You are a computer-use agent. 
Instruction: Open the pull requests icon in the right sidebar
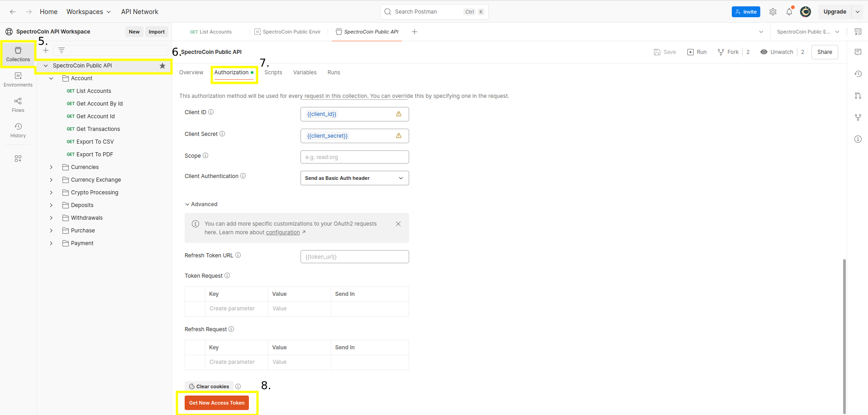(x=858, y=96)
